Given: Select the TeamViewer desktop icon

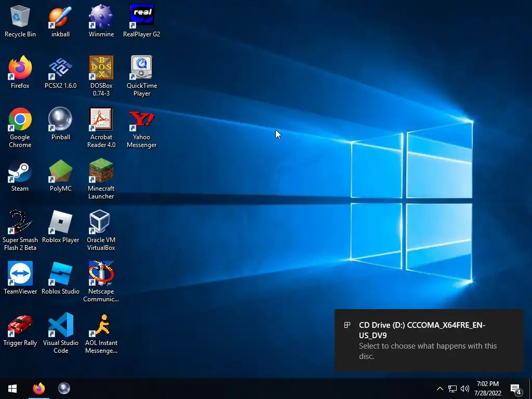Looking at the screenshot, I should (20, 278).
